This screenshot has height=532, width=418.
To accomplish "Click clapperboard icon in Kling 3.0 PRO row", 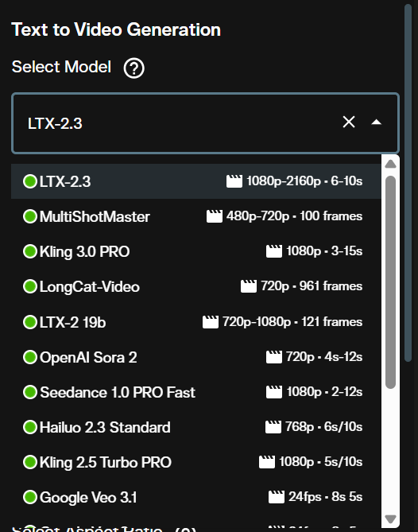I will (x=274, y=251).
